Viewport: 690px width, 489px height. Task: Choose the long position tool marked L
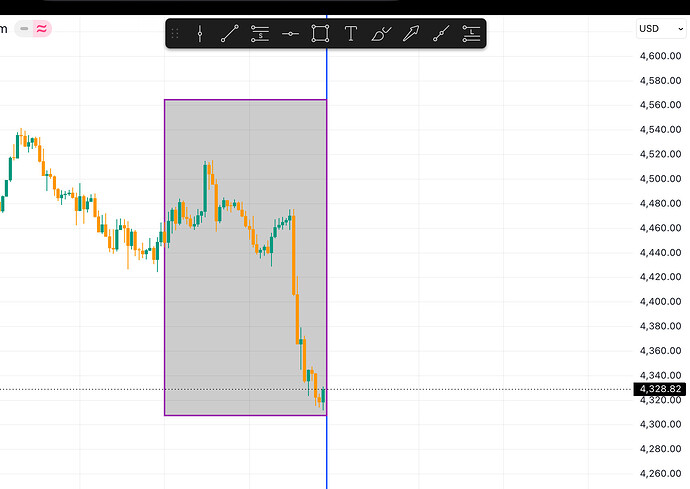471,33
